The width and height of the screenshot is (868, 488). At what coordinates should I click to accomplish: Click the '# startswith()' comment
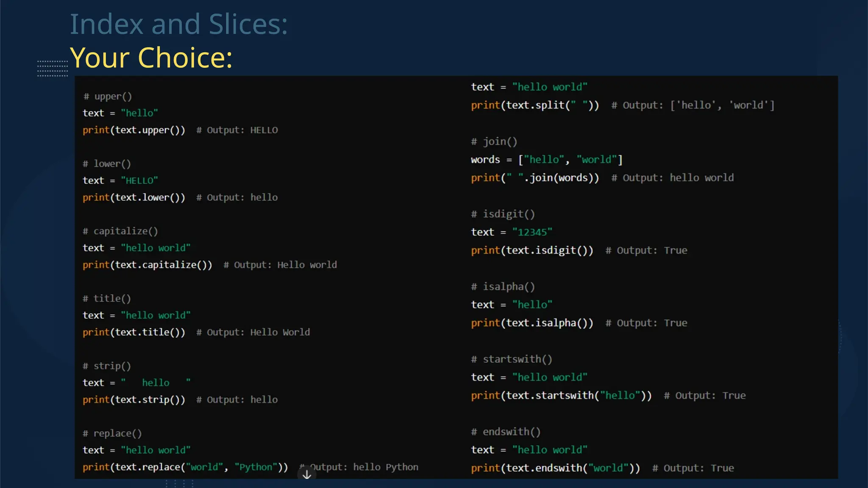click(x=512, y=359)
